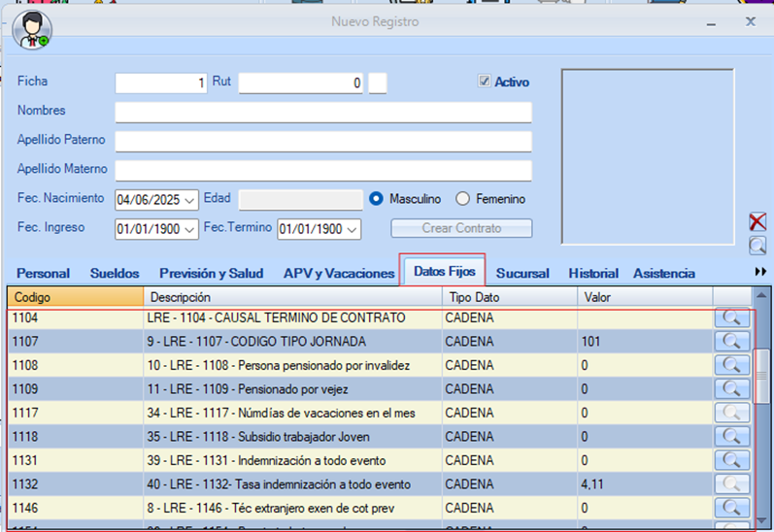The width and height of the screenshot is (774, 532).
Task: Switch to Previsión y Salud tab
Action: 211,274
